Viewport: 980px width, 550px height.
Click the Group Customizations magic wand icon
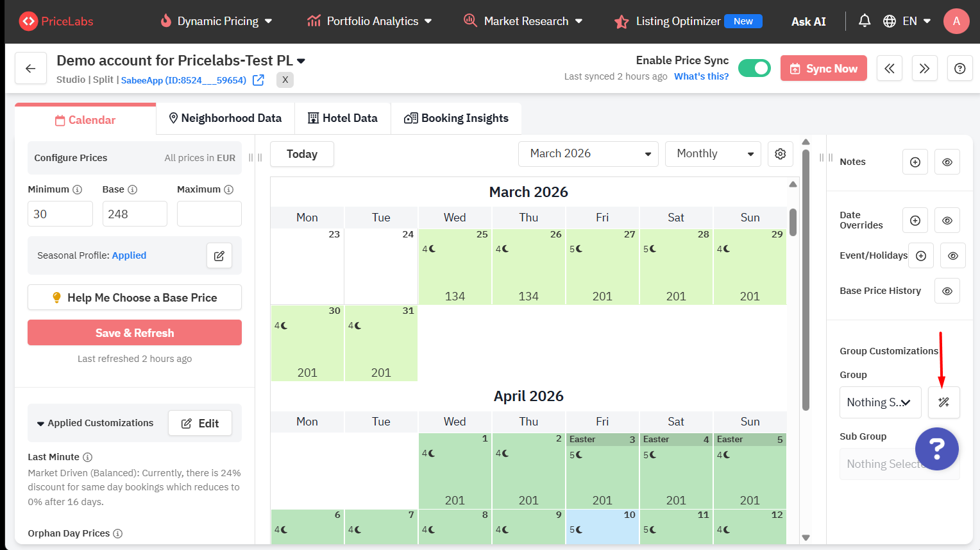[943, 402]
